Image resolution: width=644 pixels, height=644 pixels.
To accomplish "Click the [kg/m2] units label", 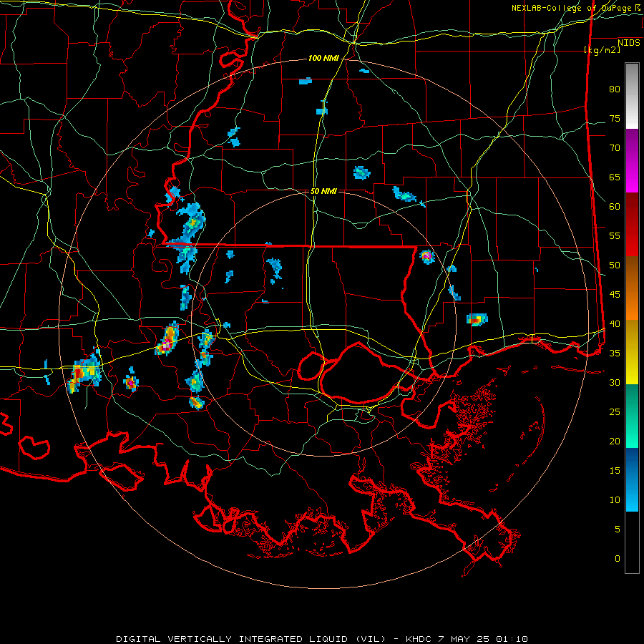I will pos(602,50).
